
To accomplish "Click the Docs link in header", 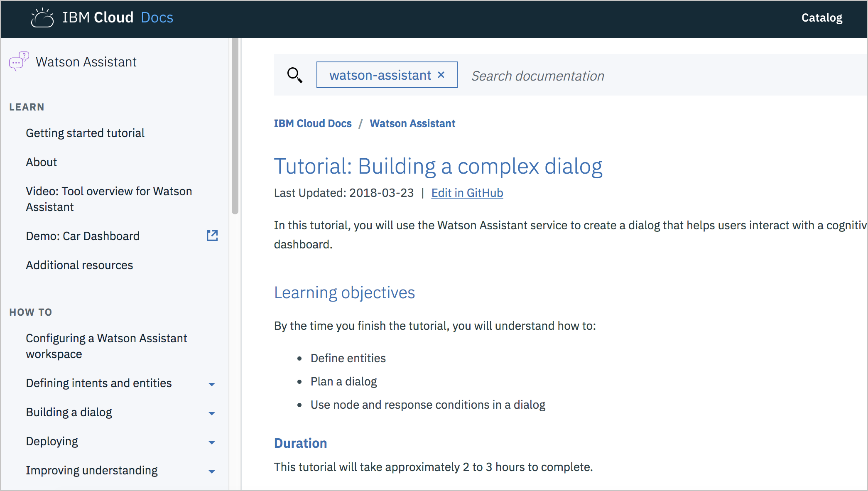I will click(157, 17).
